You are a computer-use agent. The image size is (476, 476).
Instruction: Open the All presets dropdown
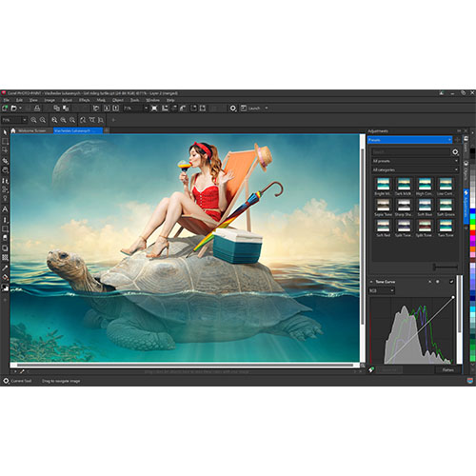click(415, 161)
